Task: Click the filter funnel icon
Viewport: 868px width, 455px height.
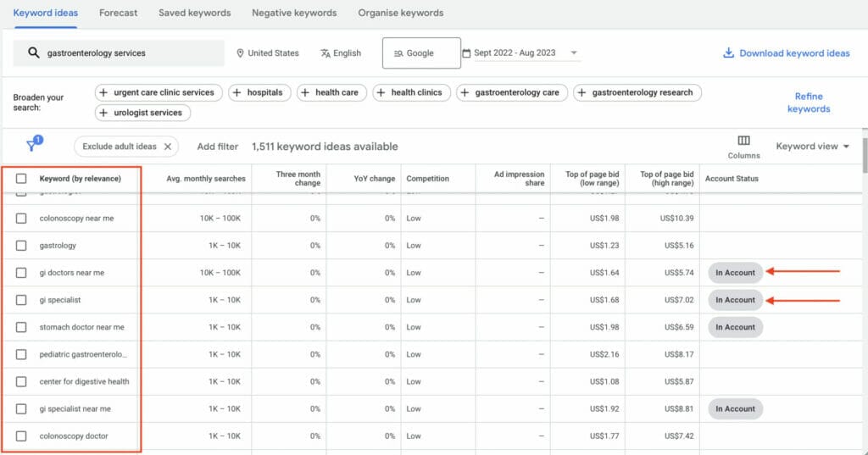Action: [x=32, y=146]
